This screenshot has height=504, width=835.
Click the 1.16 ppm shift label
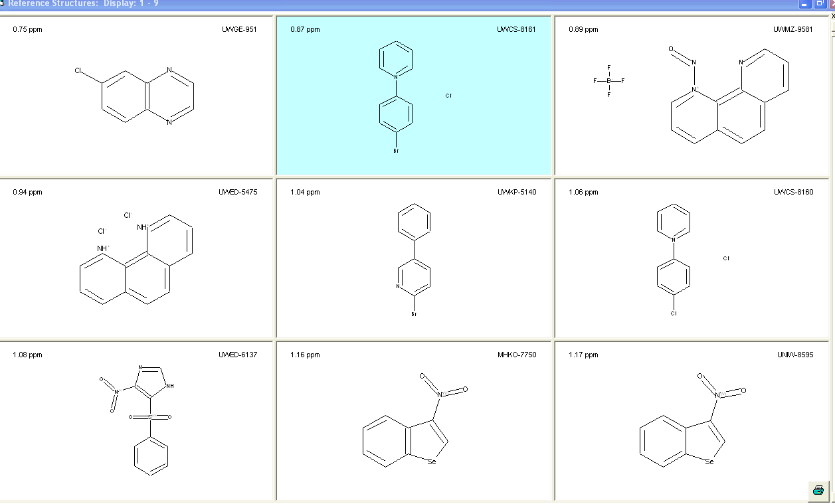tap(304, 355)
